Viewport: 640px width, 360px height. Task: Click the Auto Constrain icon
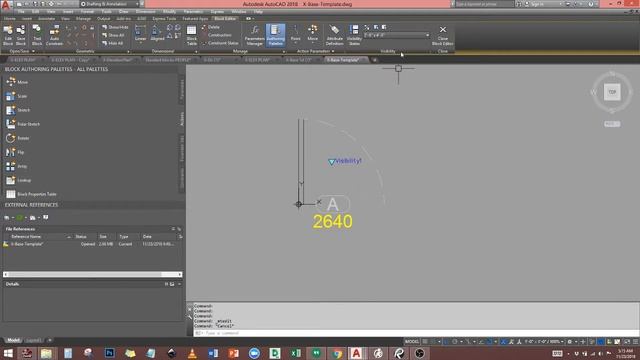pyautogui.click(x=54, y=35)
